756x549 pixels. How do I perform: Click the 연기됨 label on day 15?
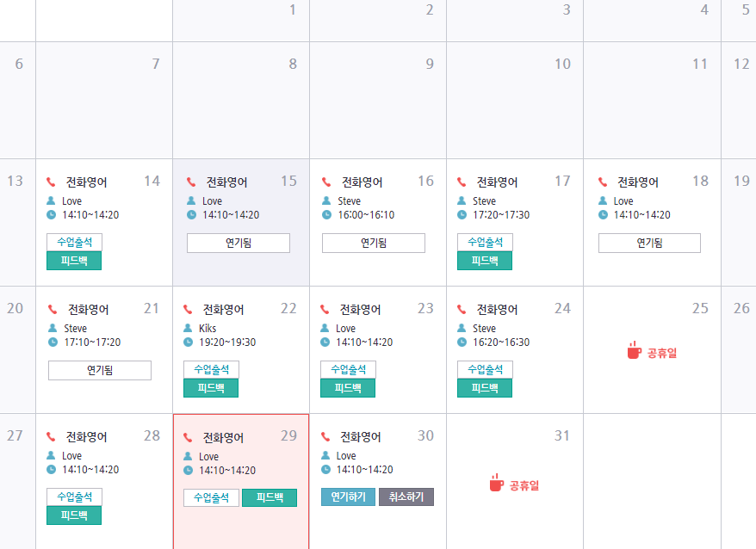tap(239, 244)
